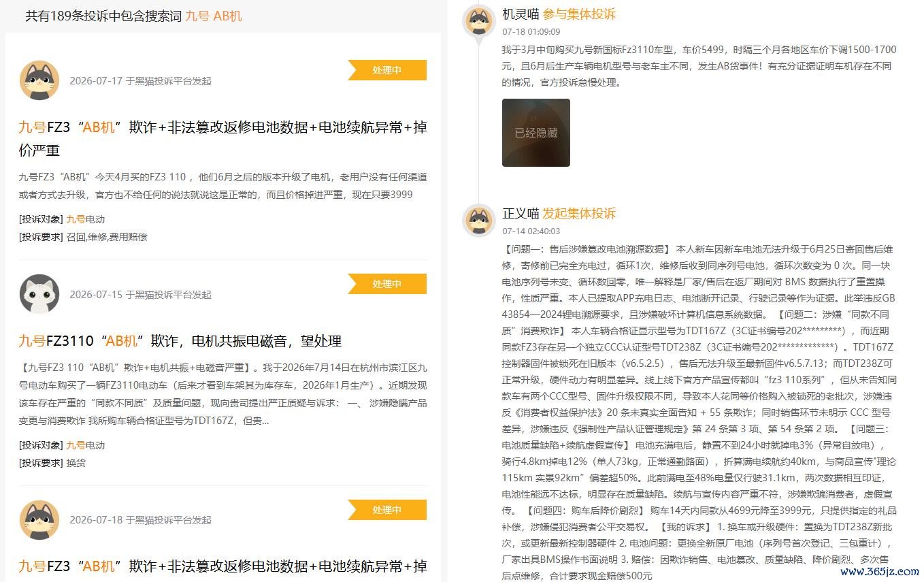Image resolution: width=924 pixels, height=582 pixels.
Task: Click the date 2026-07-18 于黑猫投诉平台发起
Action: tap(140, 520)
